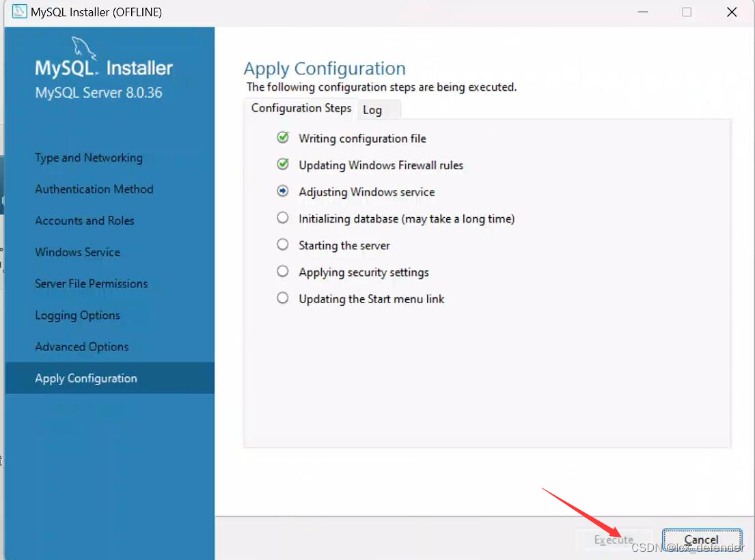Viewport: 755px width, 560px height.
Task: Click the in-progress indicator for Adjusting Windows service
Action: tap(283, 191)
